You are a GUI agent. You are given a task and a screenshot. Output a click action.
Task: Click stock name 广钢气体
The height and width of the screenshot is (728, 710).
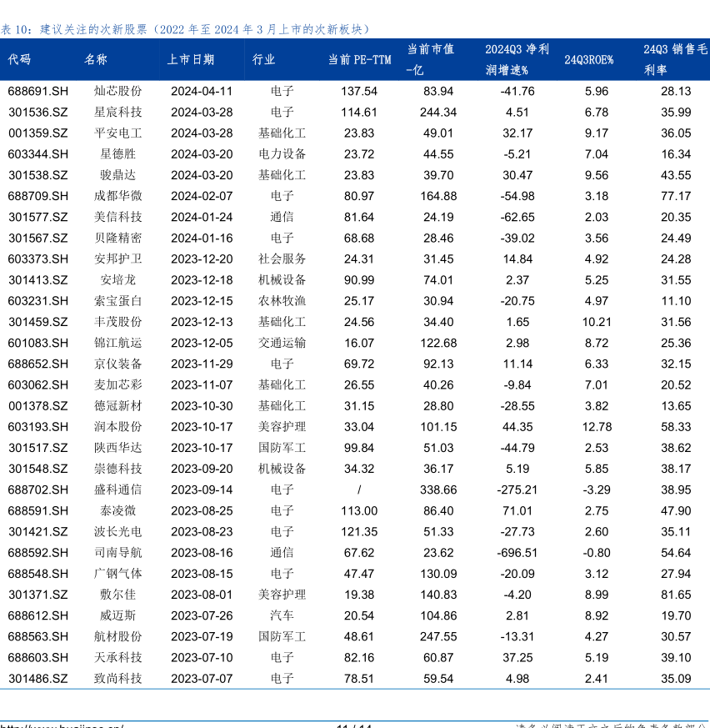click(117, 574)
